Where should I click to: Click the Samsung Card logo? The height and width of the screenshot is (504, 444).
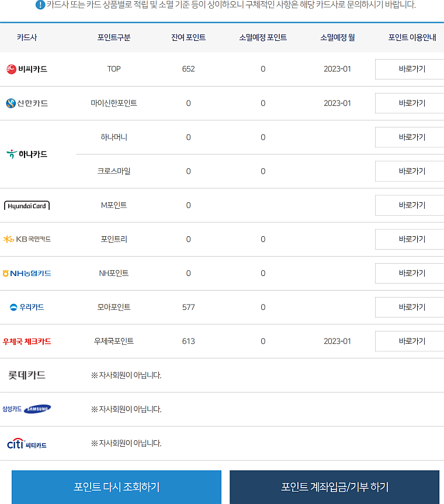[27, 409]
